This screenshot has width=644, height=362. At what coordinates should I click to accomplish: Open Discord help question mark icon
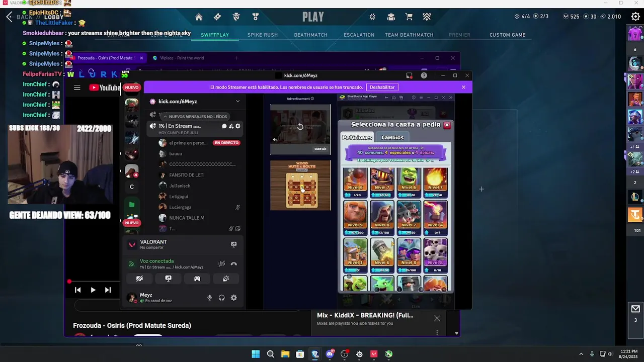point(424,75)
